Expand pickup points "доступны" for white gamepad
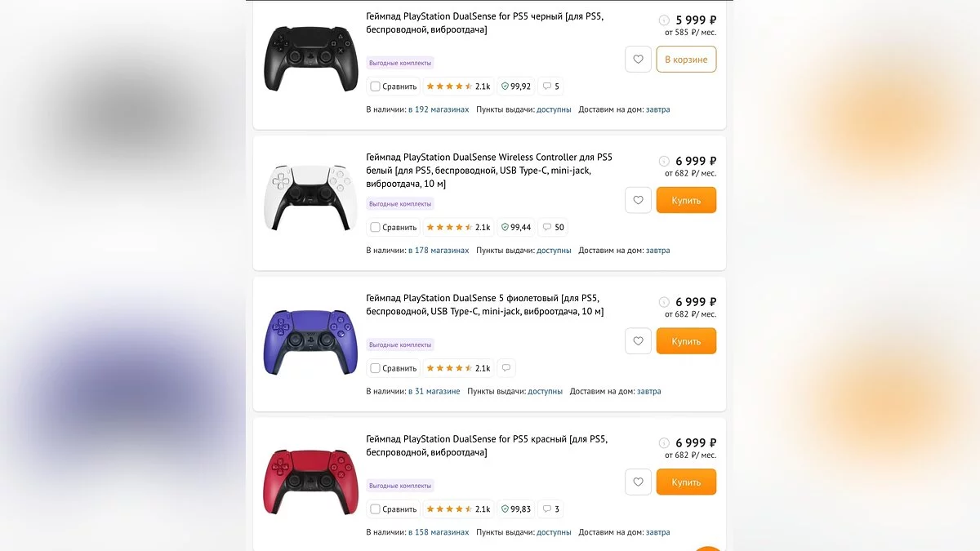This screenshot has width=980, height=551. (554, 251)
